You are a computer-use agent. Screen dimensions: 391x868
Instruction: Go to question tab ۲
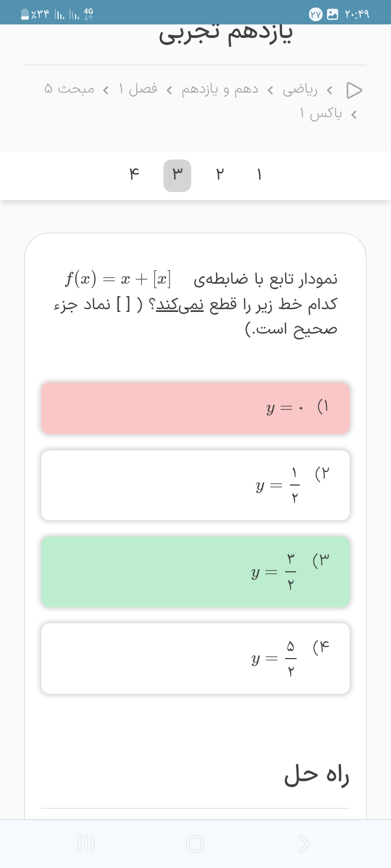click(x=220, y=175)
